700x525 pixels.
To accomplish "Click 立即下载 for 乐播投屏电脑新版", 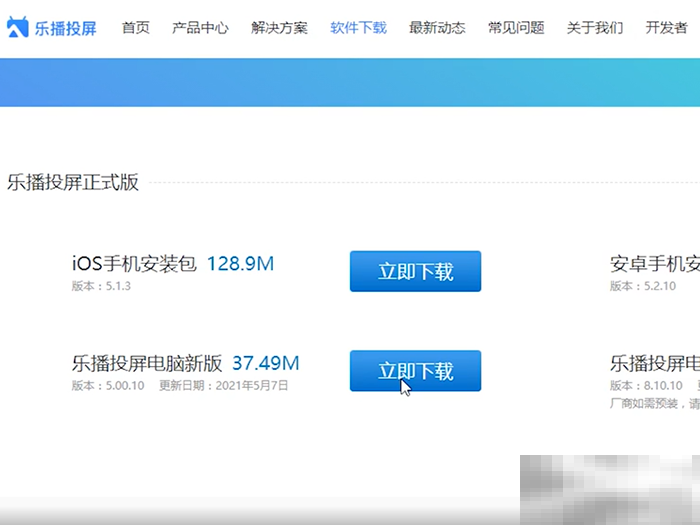I will pyautogui.click(x=416, y=371).
